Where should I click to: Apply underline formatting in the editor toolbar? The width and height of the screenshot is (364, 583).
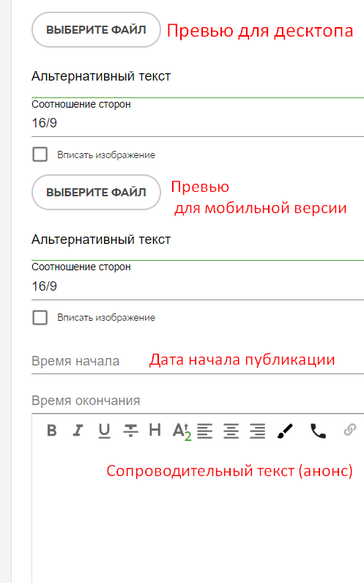[104, 431]
